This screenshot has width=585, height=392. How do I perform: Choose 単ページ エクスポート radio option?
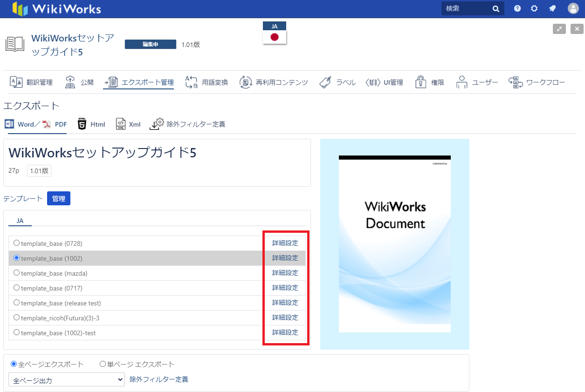click(103, 364)
